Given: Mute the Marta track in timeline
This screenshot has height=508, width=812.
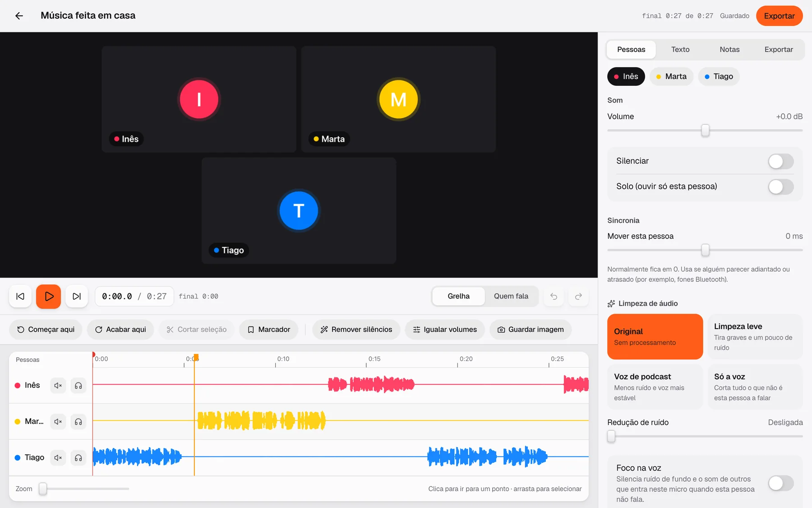Looking at the screenshot, I should (58, 422).
